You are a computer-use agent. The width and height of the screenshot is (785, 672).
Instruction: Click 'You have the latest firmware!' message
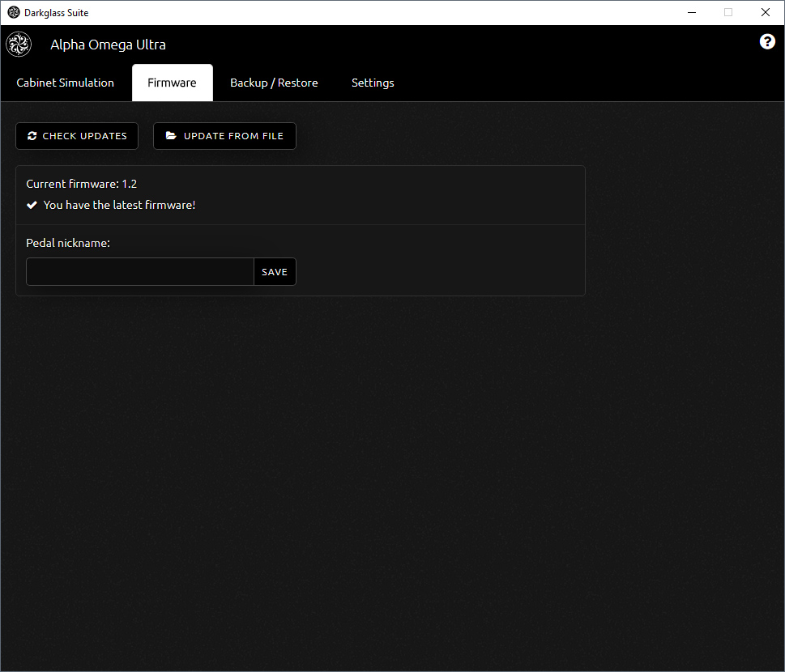119,205
